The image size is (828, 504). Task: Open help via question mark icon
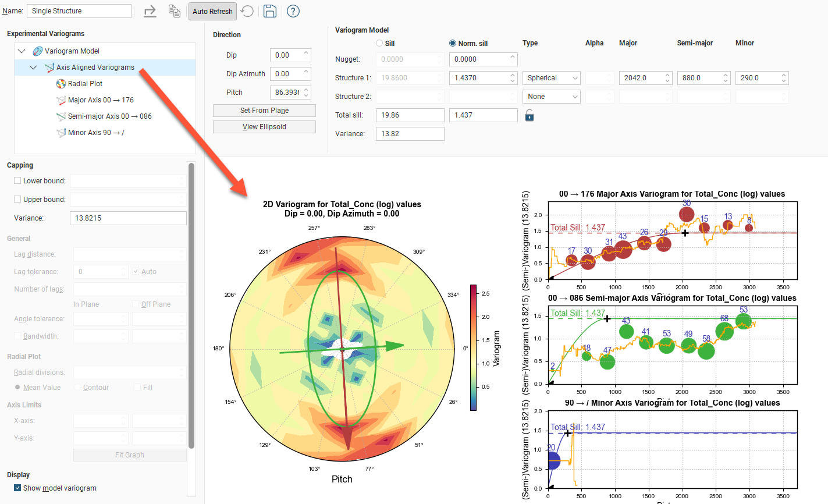point(293,11)
